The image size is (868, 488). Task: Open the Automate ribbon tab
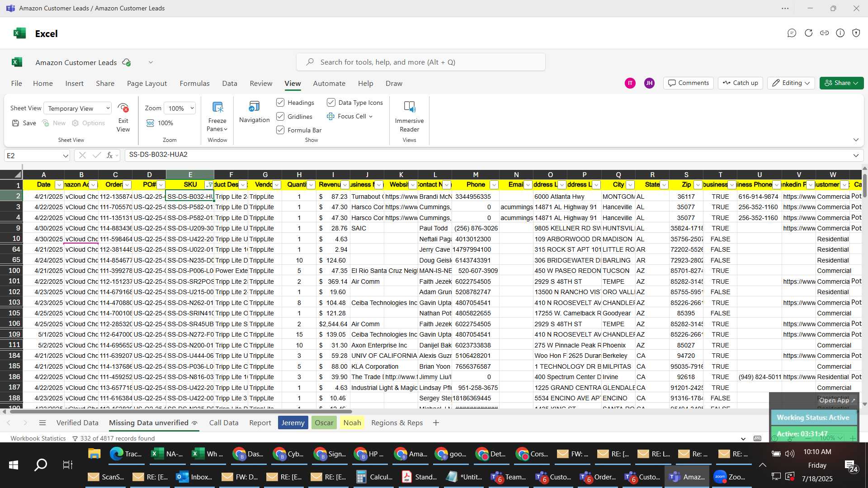pyautogui.click(x=329, y=84)
